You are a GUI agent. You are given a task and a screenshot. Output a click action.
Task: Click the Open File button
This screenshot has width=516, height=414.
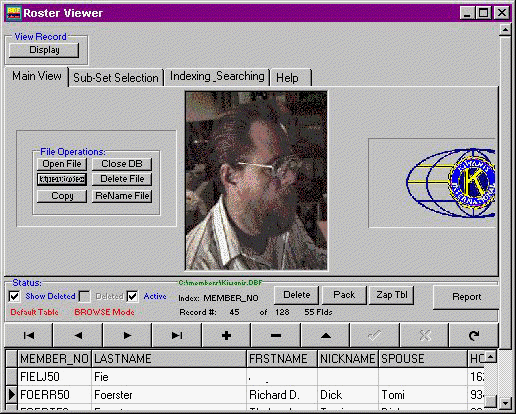(62, 164)
